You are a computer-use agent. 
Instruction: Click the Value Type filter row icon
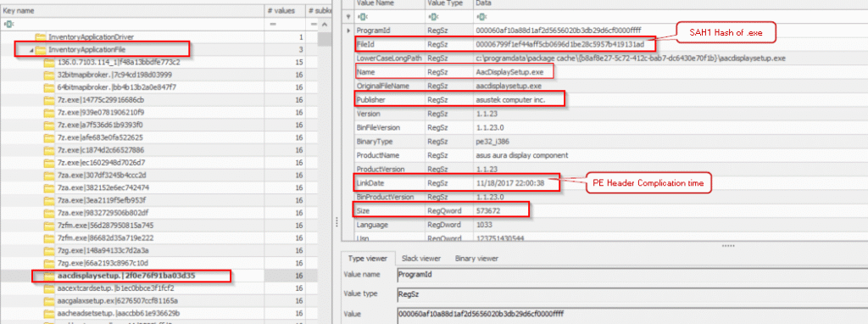(x=434, y=17)
